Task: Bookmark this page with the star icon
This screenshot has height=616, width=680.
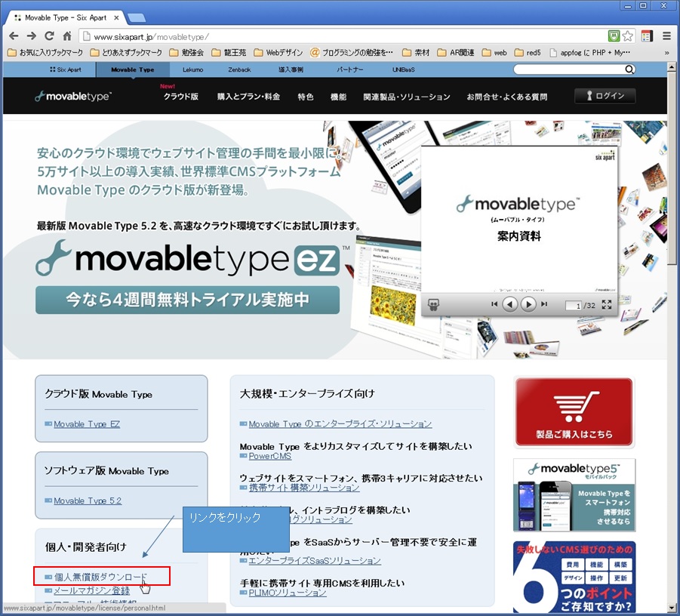Action: (x=627, y=36)
